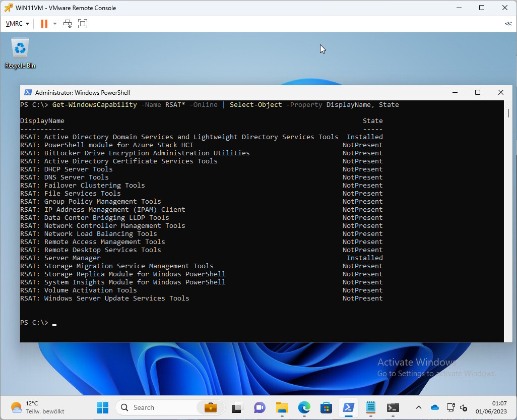Open the Windows Start menu
Screen dimensions: 517x420
tap(102, 408)
